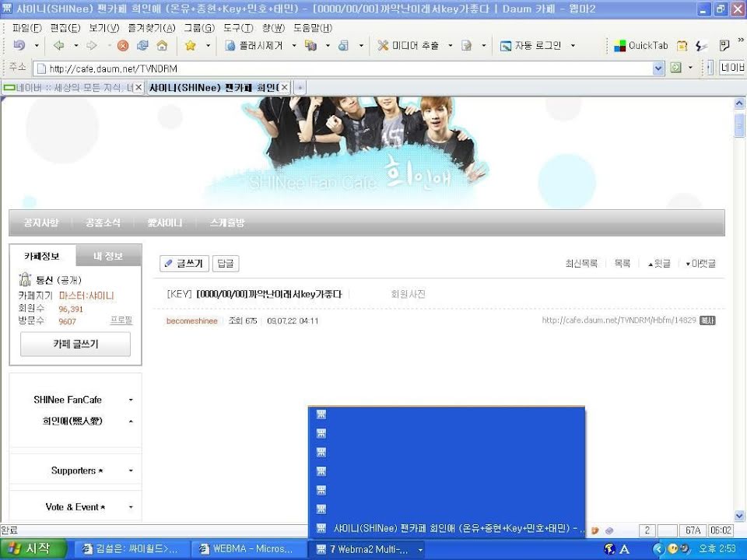This screenshot has height=560, width=747.
Task: Open the address bar URL dropdown
Action: click(x=658, y=68)
